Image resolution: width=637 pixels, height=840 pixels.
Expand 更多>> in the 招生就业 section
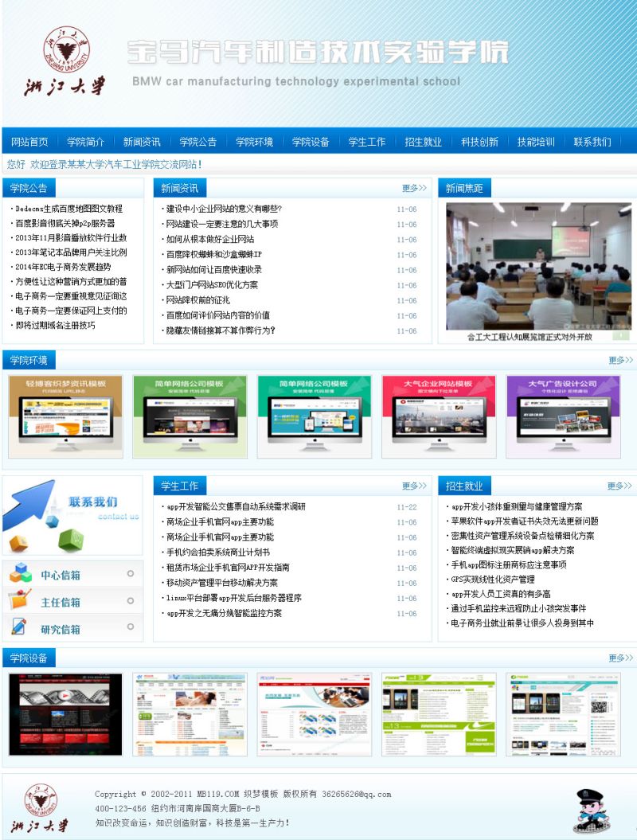(619, 486)
